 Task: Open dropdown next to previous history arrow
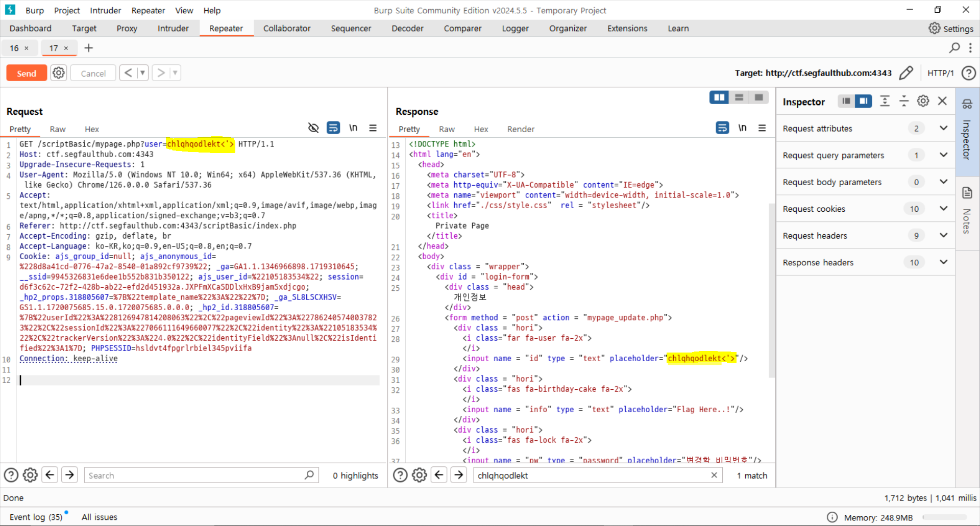tap(142, 73)
